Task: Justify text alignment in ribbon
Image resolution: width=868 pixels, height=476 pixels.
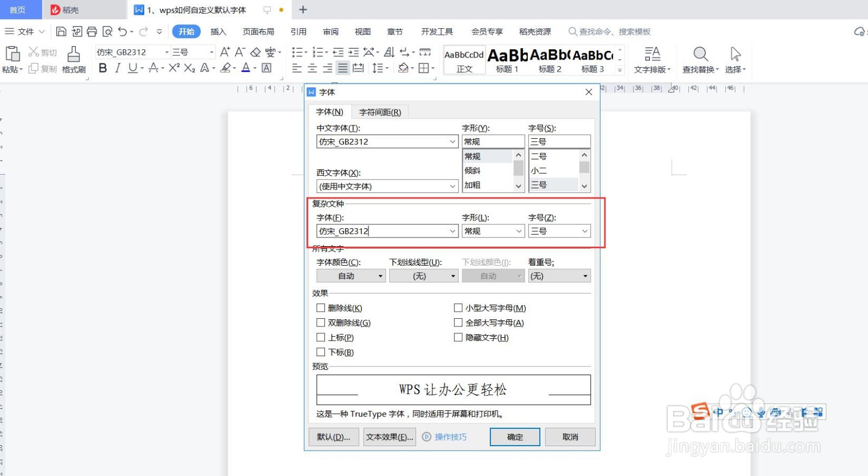Action: [342, 68]
